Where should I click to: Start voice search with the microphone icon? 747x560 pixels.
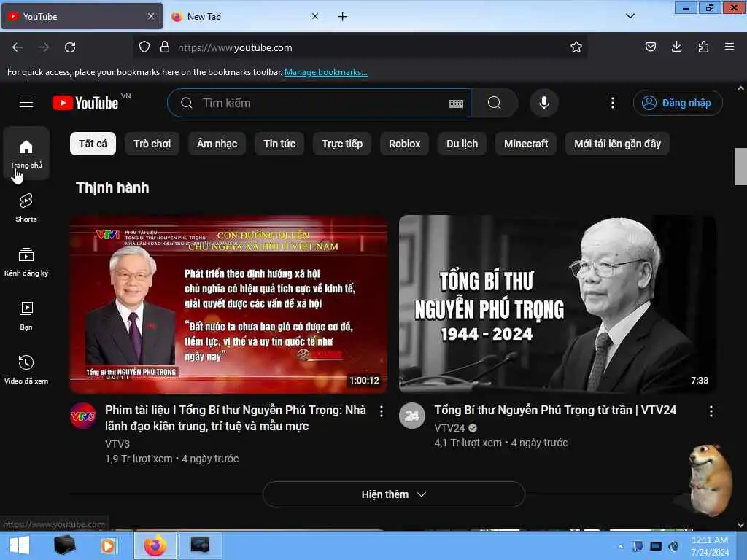pyautogui.click(x=543, y=103)
